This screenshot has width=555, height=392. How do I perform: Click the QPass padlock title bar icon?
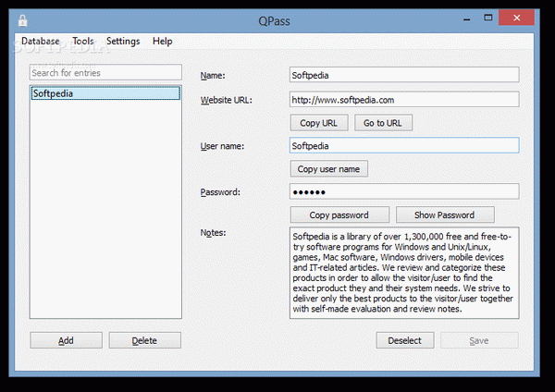[x=22, y=20]
